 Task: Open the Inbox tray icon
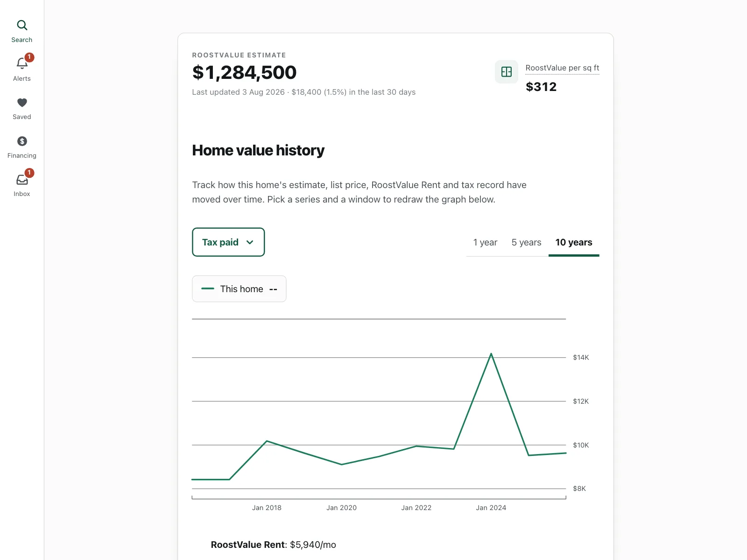click(x=22, y=180)
